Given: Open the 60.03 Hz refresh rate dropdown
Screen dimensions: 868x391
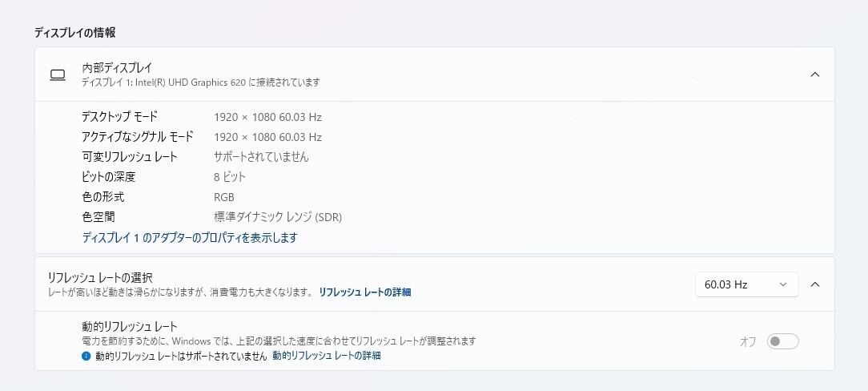Looking at the screenshot, I should pos(746,284).
